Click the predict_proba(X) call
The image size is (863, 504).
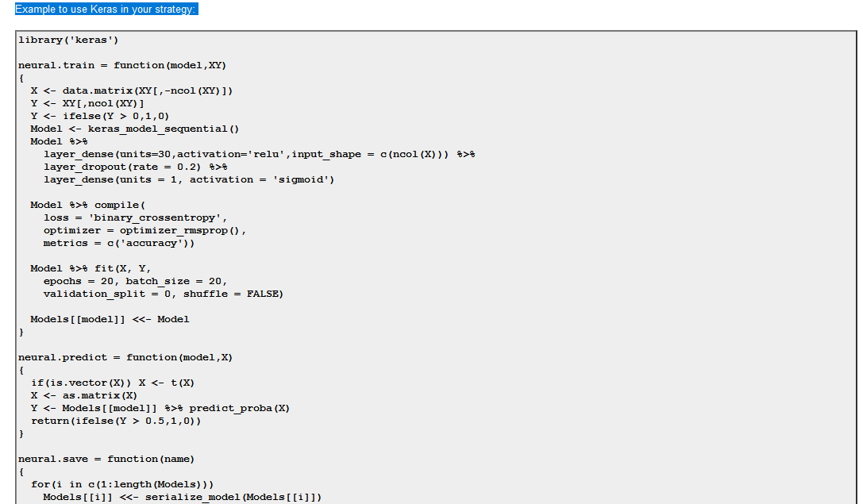point(239,408)
